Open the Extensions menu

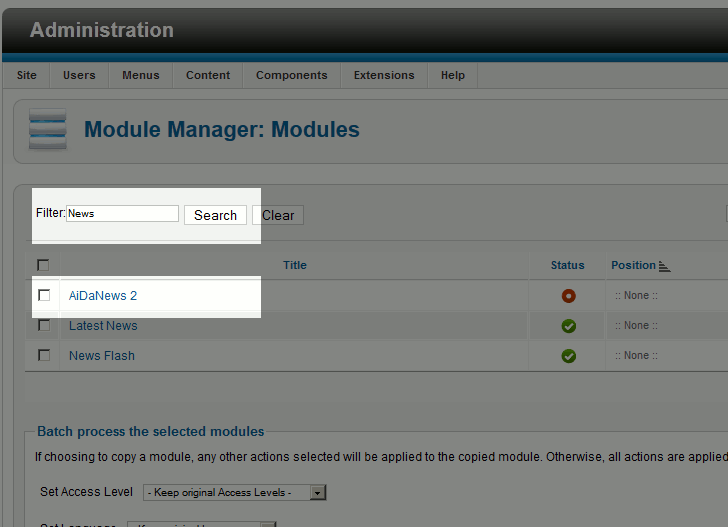point(384,75)
